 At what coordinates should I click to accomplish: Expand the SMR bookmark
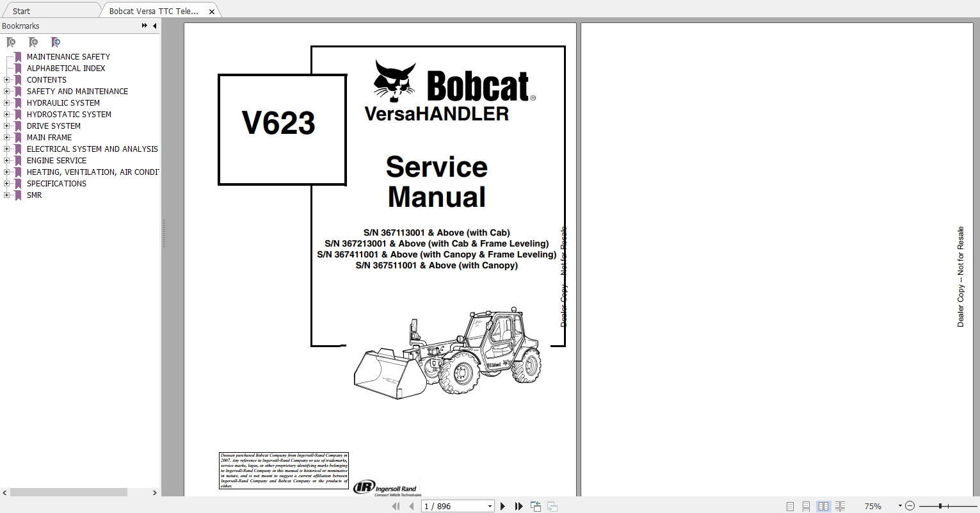pos(6,195)
